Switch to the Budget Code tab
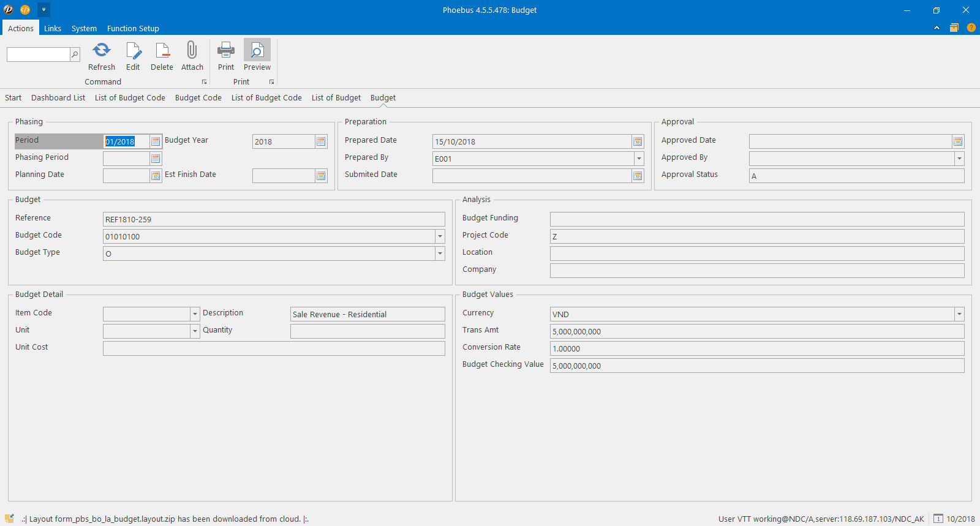The image size is (980, 526). coord(198,97)
